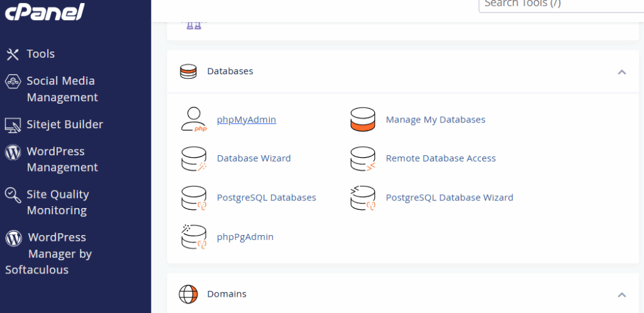This screenshot has width=644, height=313.
Task: Open Sitejet Builder in sidebar
Action: (x=65, y=124)
